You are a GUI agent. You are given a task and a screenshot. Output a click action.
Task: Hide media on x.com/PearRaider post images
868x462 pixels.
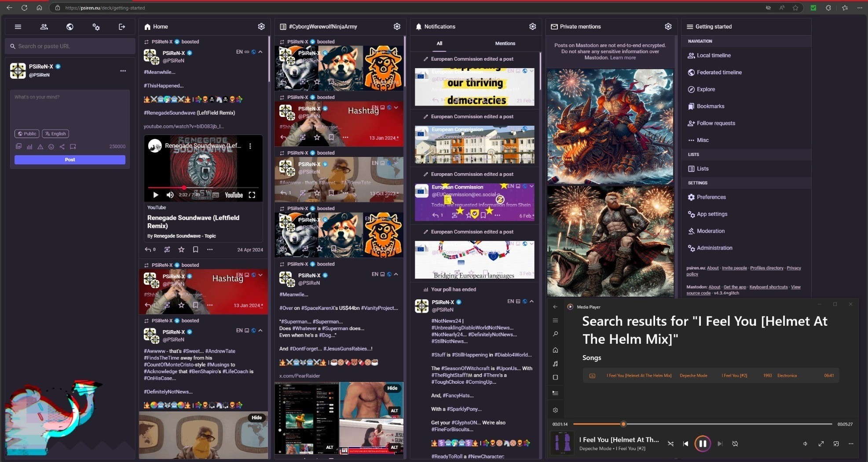(x=392, y=388)
